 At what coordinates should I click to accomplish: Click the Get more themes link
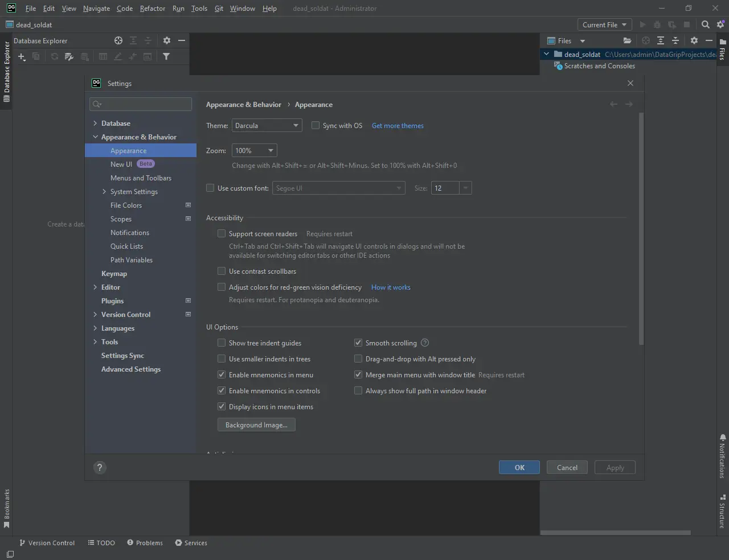(x=398, y=126)
